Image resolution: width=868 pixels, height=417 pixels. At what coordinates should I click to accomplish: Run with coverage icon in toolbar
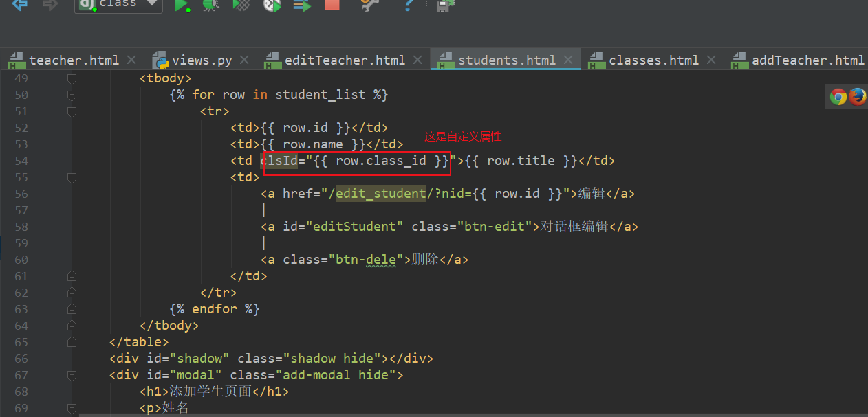[241, 5]
